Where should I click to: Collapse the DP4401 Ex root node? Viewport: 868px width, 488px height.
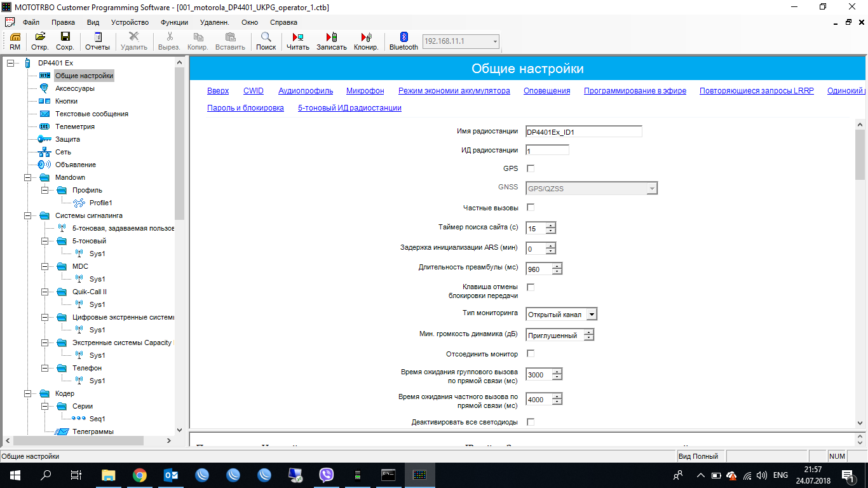click(10, 63)
